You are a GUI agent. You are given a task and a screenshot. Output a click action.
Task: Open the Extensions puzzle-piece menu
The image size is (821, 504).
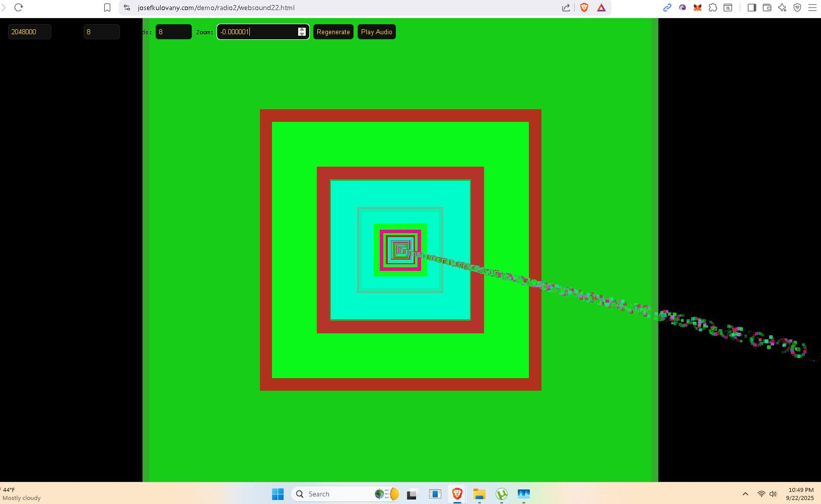click(713, 8)
